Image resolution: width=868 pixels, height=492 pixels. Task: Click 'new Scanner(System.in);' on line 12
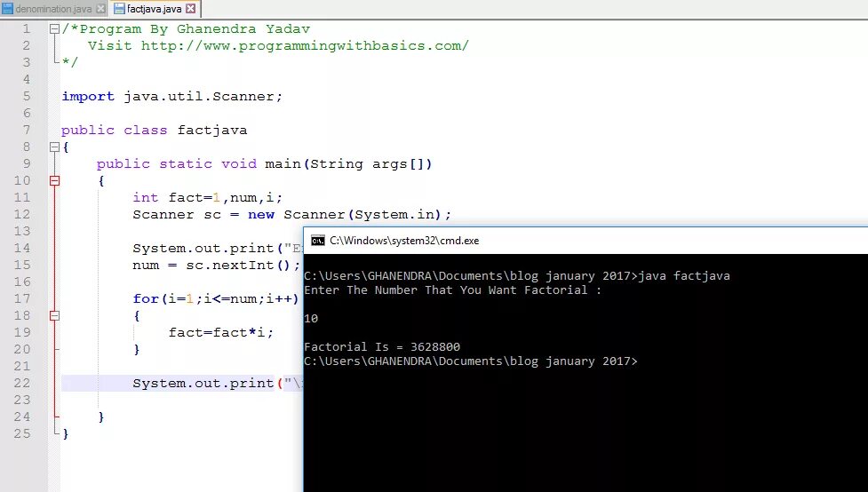(349, 215)
